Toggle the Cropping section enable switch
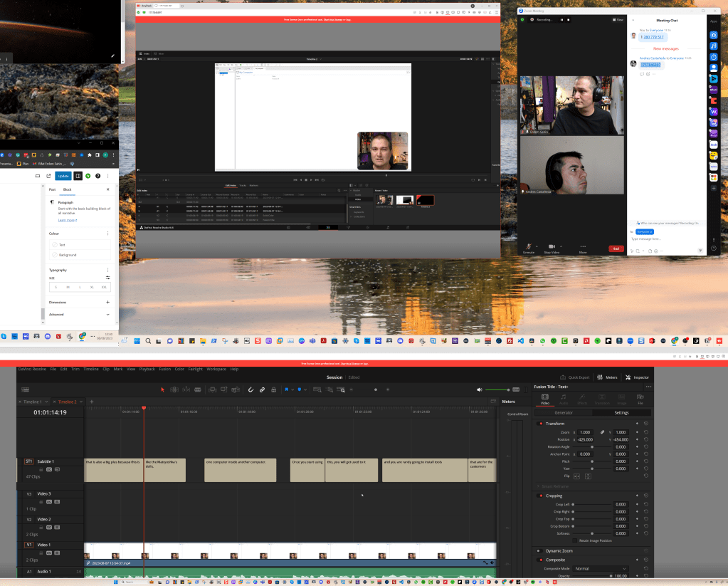This screenshot has width=728, height=586. 541,496
